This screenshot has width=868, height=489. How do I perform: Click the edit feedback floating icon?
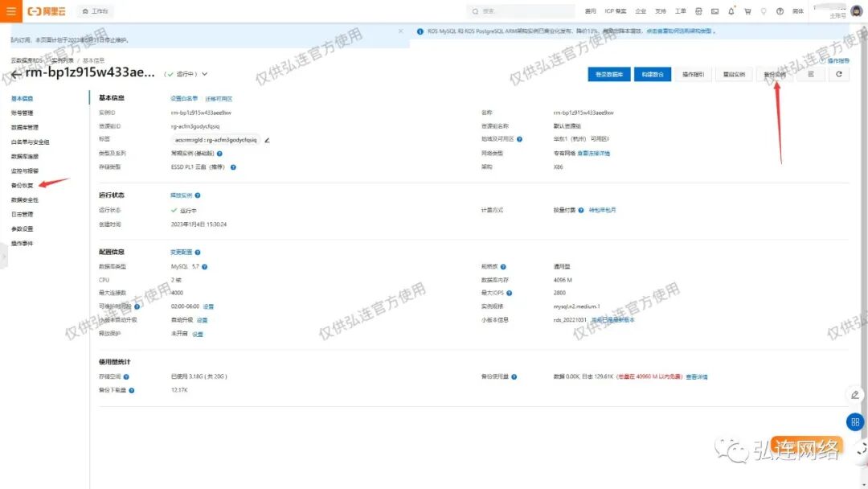coord(855,395)
